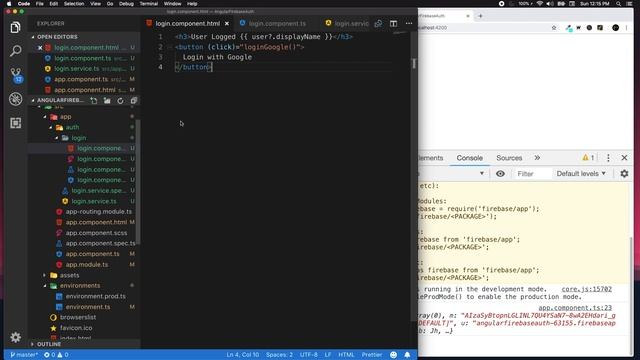
Task: Open app.component.ts:23 source link
Action: tap(575, 308)
